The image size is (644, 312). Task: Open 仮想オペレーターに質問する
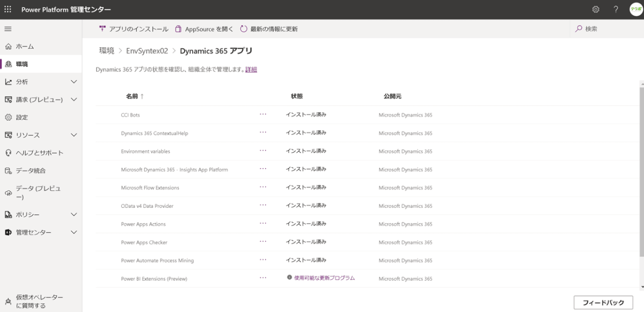point(41,301)
